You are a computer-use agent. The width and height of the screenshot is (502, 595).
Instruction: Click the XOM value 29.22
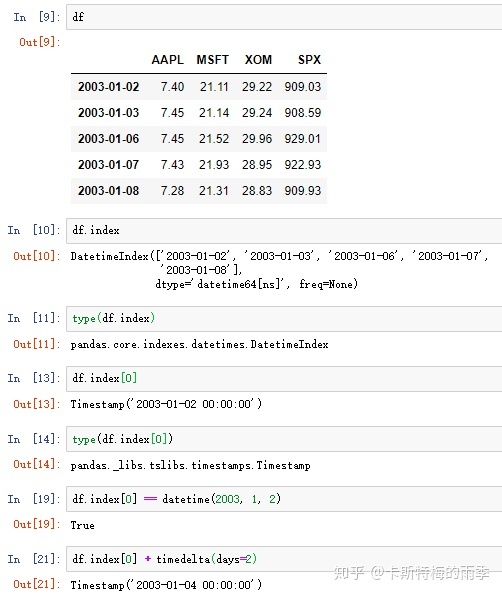pyautogui.click(x=257, y=87)
